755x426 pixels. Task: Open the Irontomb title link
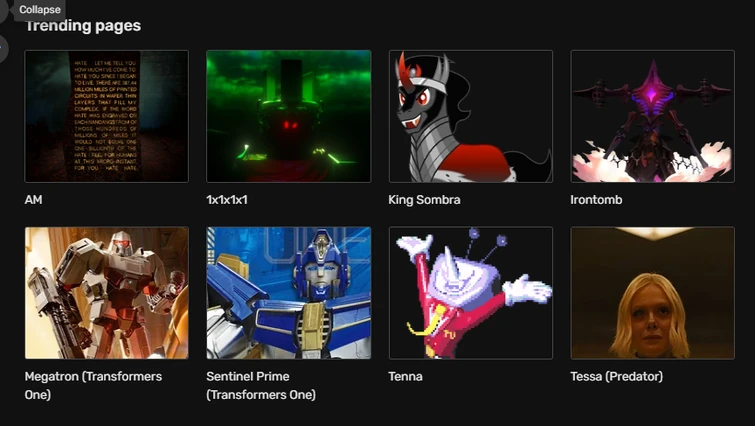596,199
